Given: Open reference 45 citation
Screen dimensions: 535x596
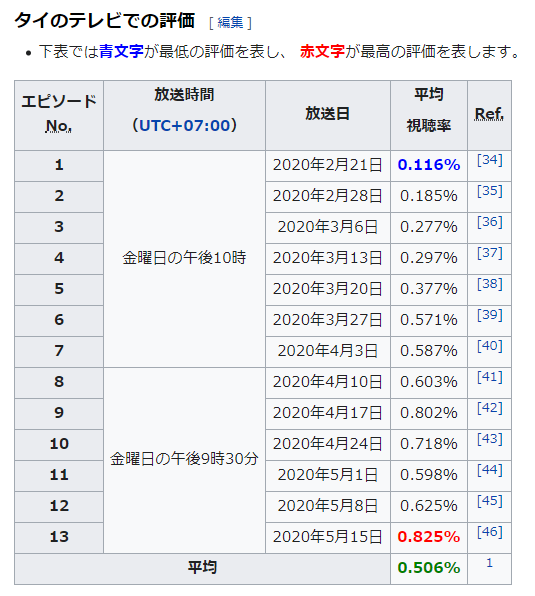Looking at the screenshot, I should click(489, 501).
